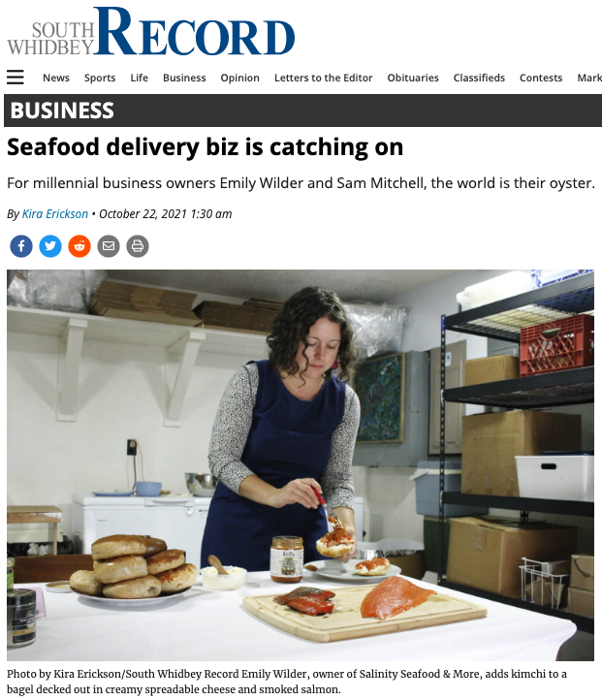
Task: Print the article using printer icon
Action: click(x=138, y=246)
